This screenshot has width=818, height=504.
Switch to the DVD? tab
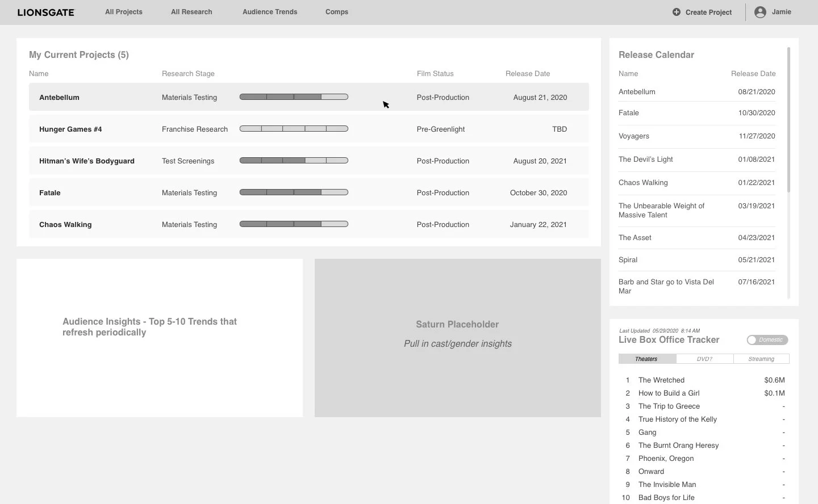tap(704, 359)
